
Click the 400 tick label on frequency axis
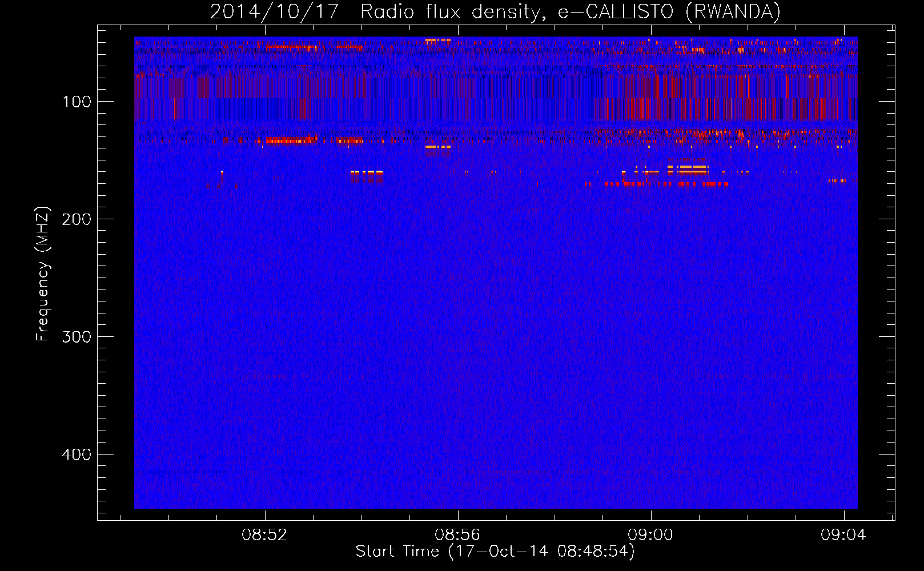[77, 455]
